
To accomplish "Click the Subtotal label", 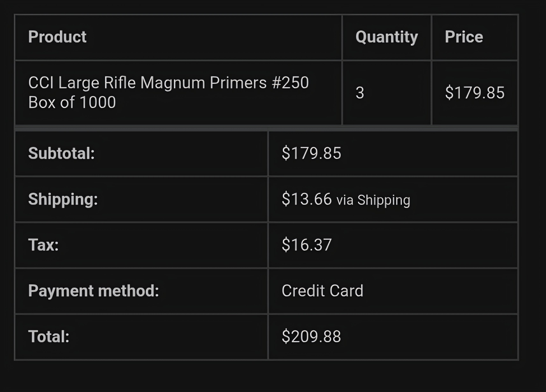I will pos(61,153).
